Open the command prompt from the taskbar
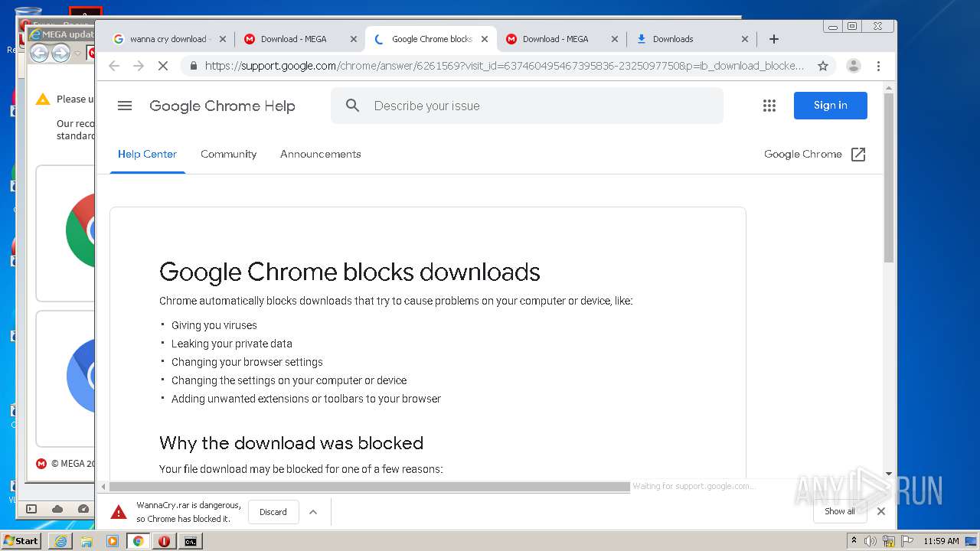This screenshot has height=551, width=980. point(190,541)
